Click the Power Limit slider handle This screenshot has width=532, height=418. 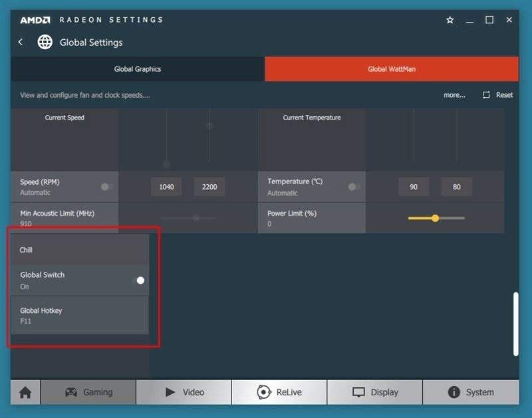point(436,219)
